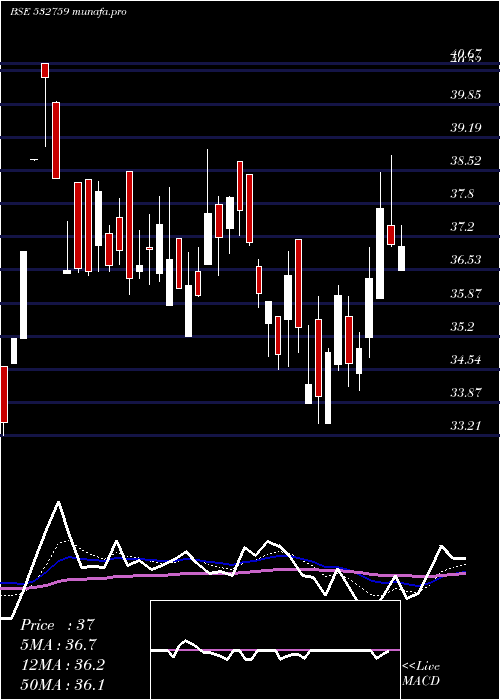Select the 36.53 price level label
The height and width of the screenshot is (700, 500).
click(466, 260)
